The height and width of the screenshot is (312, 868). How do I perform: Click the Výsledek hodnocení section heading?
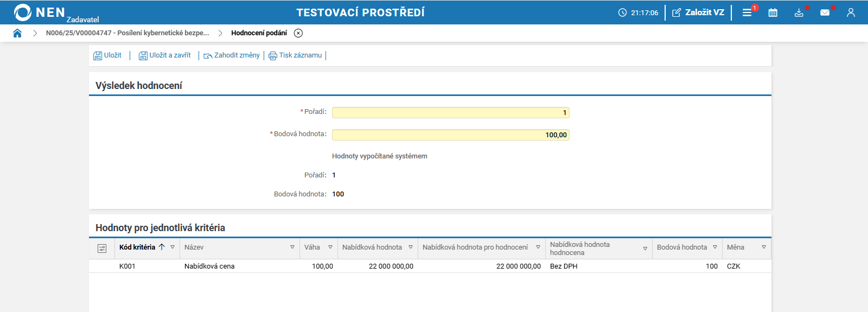click(x=139, y=85)
